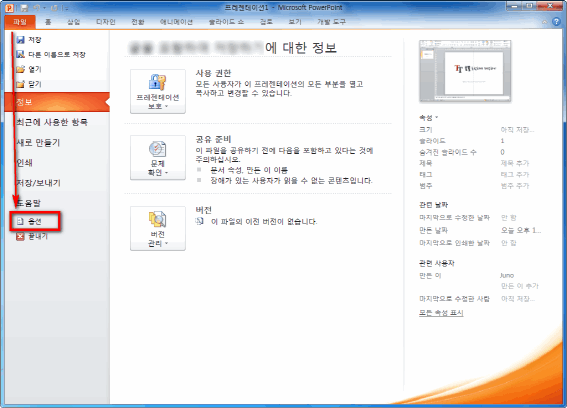
Task: Minimize the ribbon using the caret icon
Action: [545, 22]
